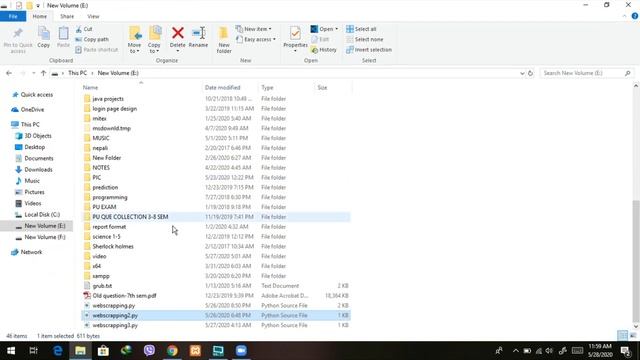Select the xampp folder
Viewport: 640px width, 360px height.
coord(216,276)
